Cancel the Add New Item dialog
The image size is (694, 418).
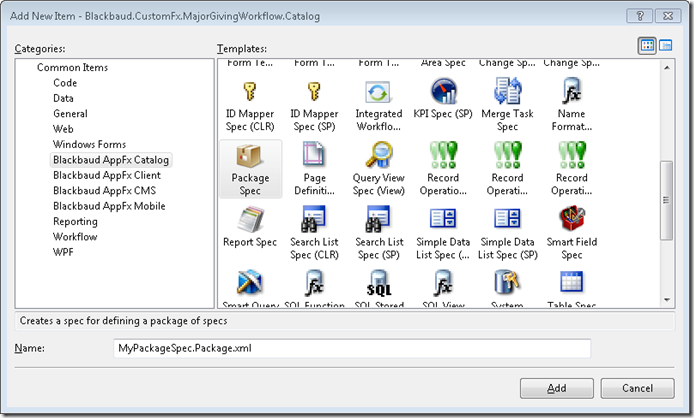637,388
